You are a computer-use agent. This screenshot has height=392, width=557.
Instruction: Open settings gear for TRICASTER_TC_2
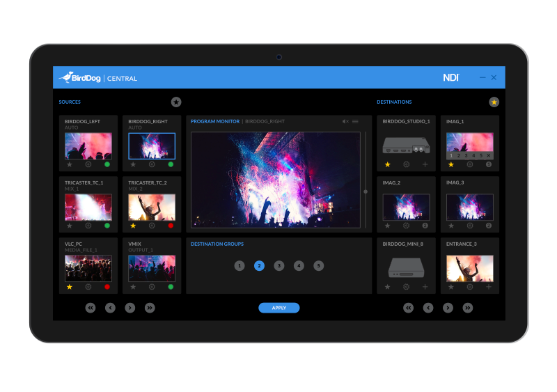pos(152,226)
